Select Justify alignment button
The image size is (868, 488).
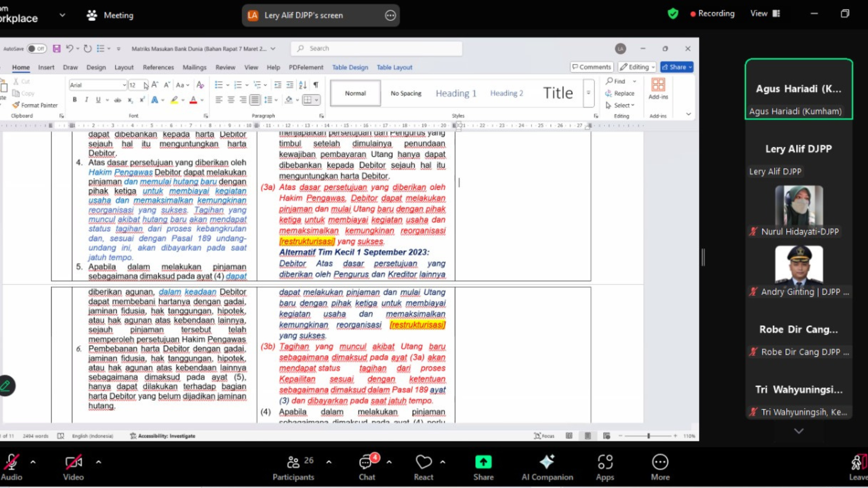click(x=255, y=100)
